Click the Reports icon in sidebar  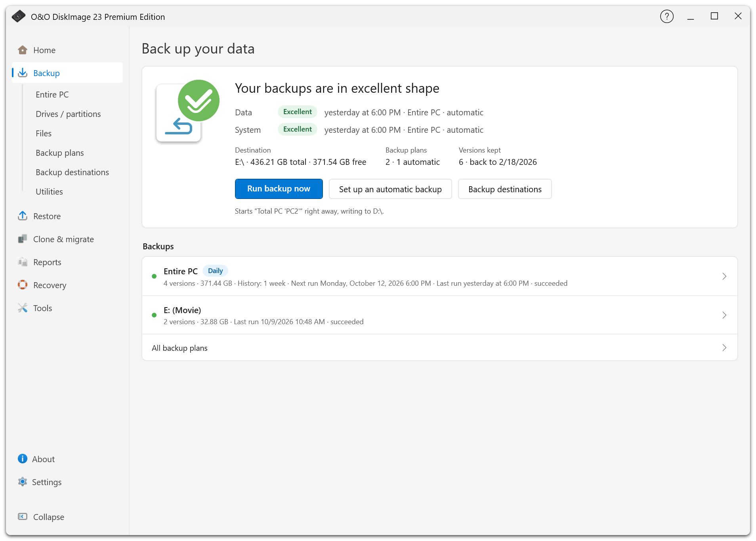[23, 262]
